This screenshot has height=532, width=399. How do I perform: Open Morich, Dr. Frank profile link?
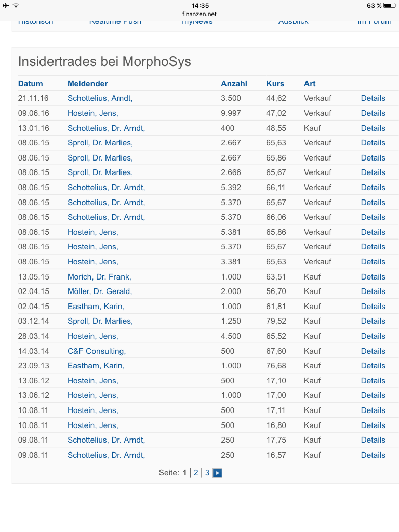[x=99, y=277]
